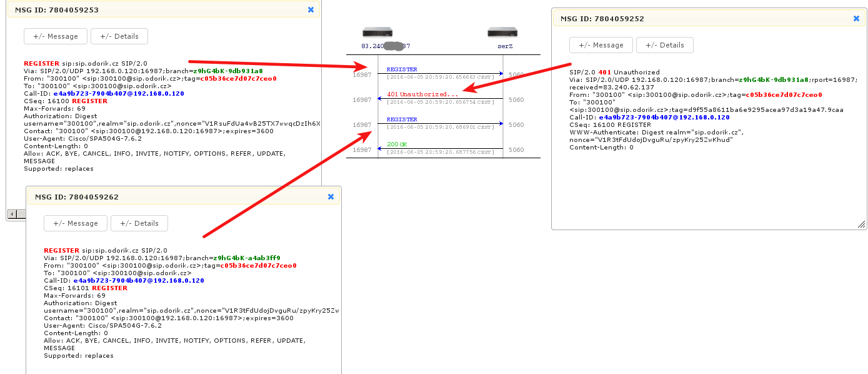
Task: Expand +/- Message in popup 7804059252
Action: (601, 45)
